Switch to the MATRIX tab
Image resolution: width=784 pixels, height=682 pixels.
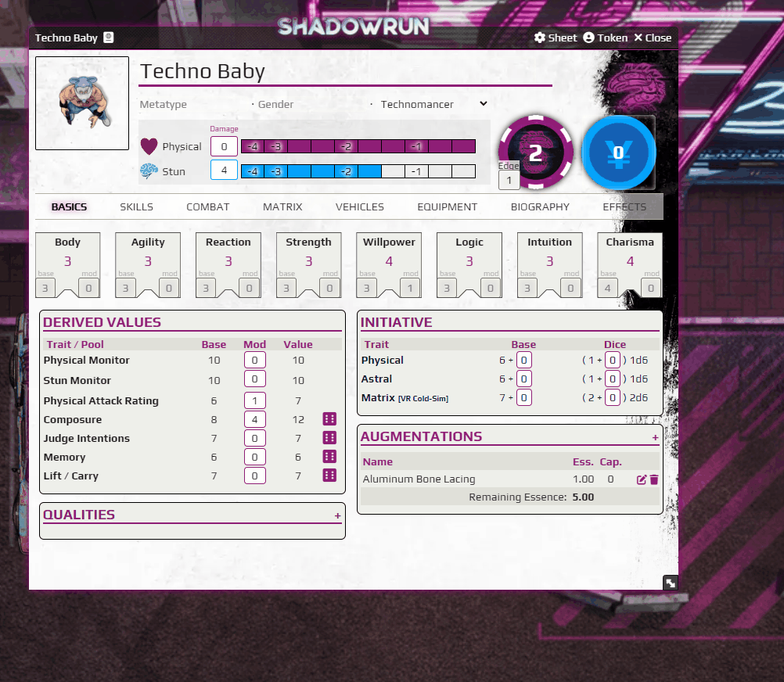tap(282, 206)
